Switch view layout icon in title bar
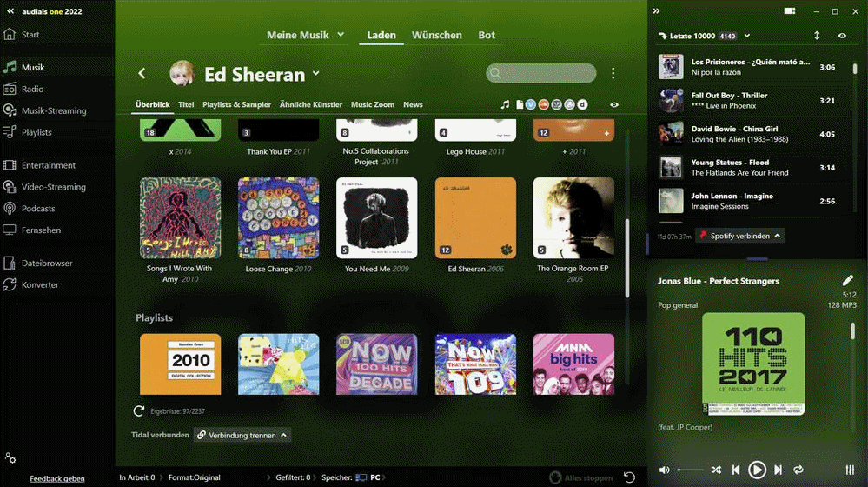Image resolution: width=868 pixels, height=487 pixels. (790, 11)
